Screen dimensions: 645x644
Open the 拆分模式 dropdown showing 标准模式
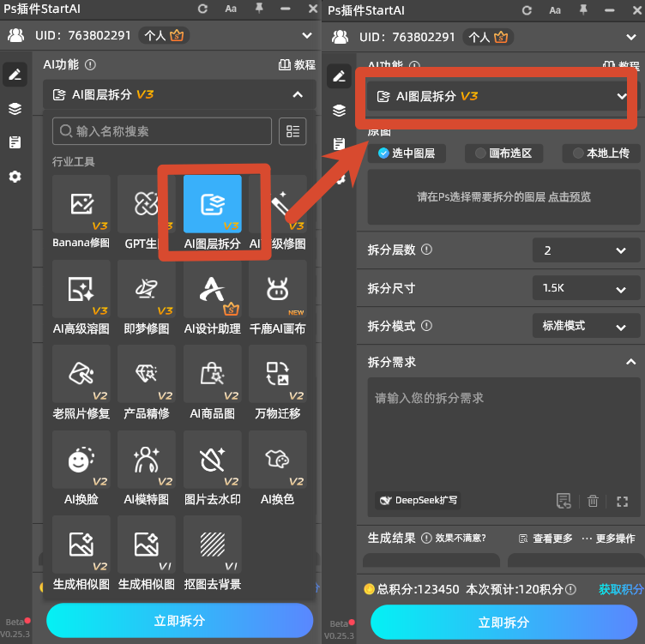coord(586,326)
